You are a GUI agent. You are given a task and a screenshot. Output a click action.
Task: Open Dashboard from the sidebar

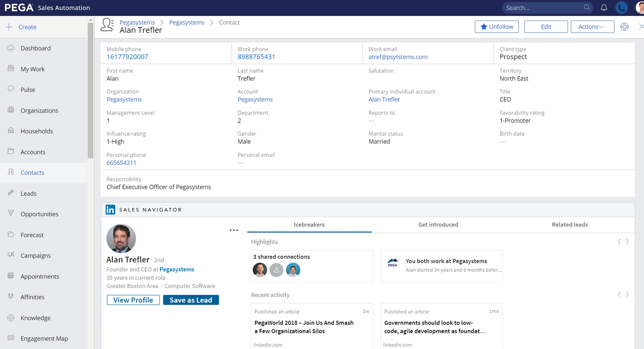click(35, 48)
